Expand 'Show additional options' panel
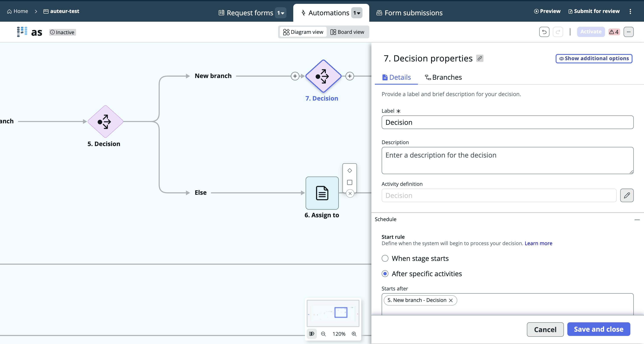Image resolution: width=644 pixels, height=344 pixels. [x=594, y=58]
